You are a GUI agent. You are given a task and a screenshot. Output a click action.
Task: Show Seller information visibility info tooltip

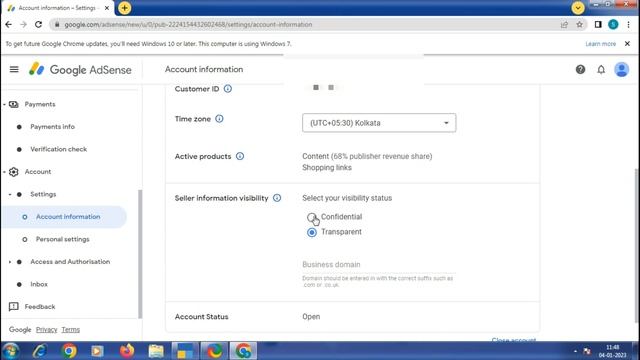tap(277, 198)
